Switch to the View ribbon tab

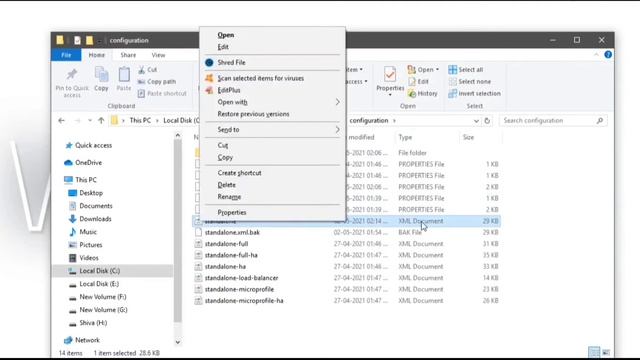pyautogui.click(x=158, y=55)
